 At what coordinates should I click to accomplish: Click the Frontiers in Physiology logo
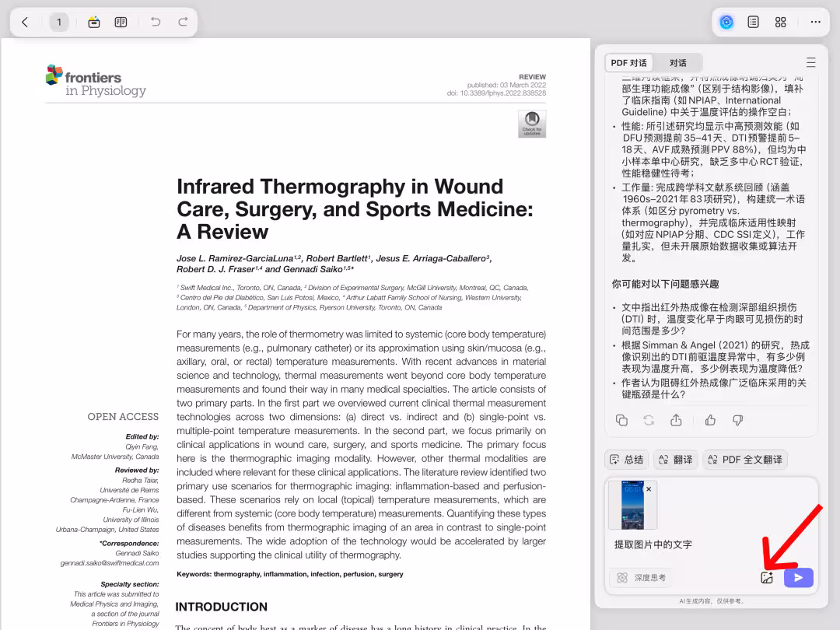click(x=96, y=82)
